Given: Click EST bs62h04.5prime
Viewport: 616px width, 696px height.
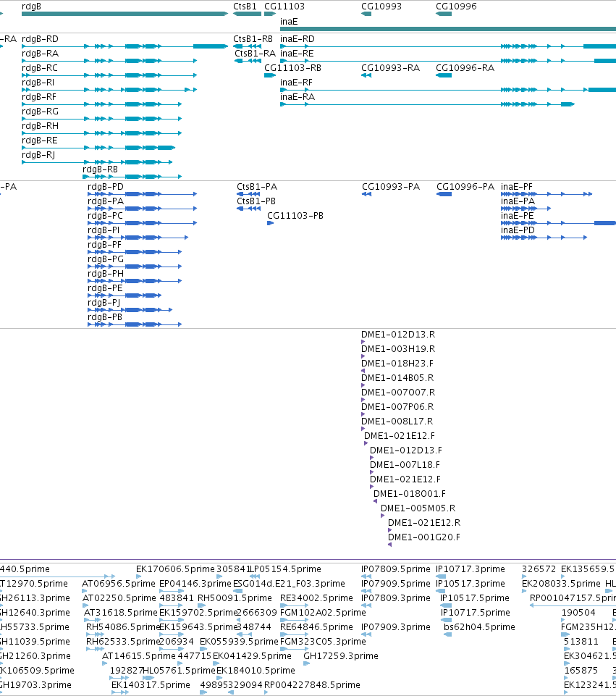Looking at the screenshot, I should click(x=479, y=627).
